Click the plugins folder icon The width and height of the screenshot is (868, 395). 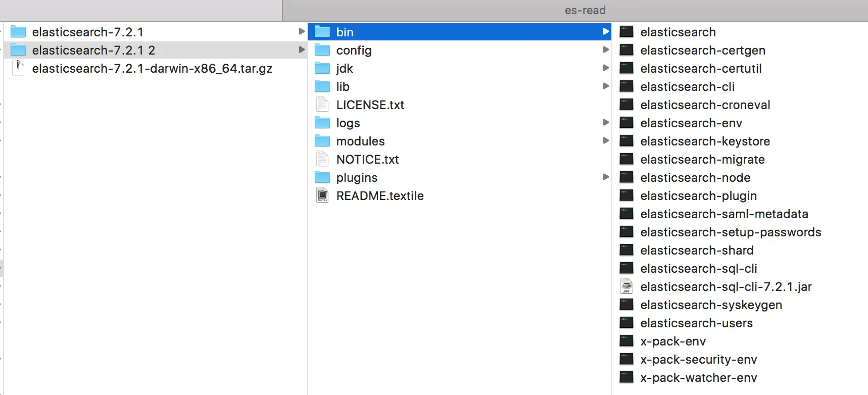pyautogui.click(x=322, y=177)
